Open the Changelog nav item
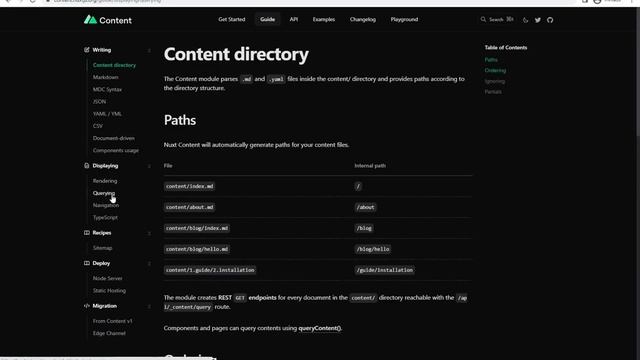The image size is (640, 360). (x=362, y=19)
